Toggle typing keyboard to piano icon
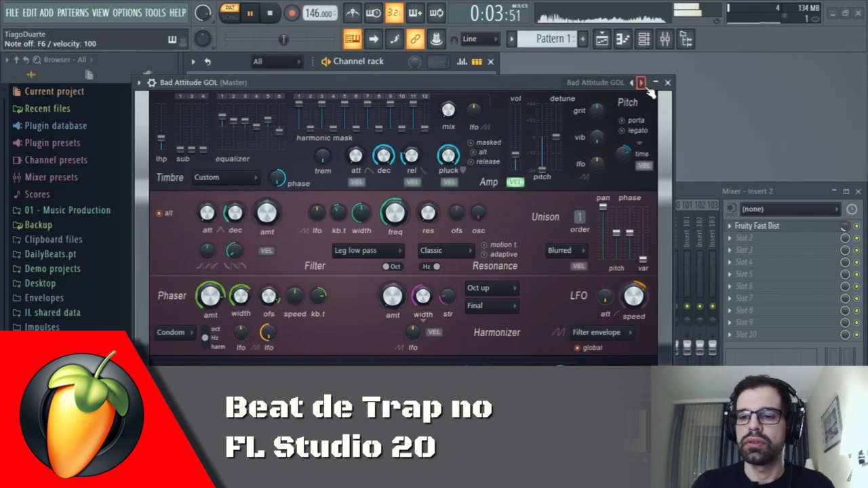868x488 pixels. pos(352,39)
